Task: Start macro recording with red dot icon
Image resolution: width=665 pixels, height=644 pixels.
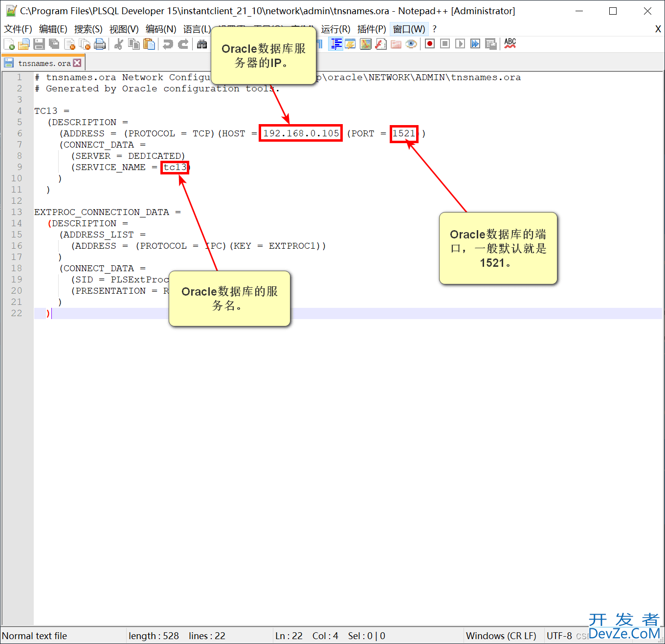Action: (430, 44)
